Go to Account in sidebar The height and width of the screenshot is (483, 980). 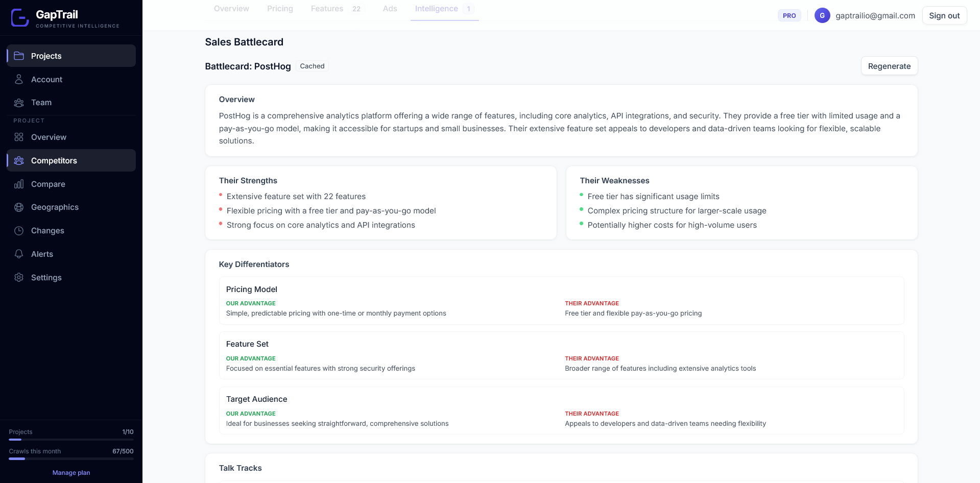click(71, 79)
